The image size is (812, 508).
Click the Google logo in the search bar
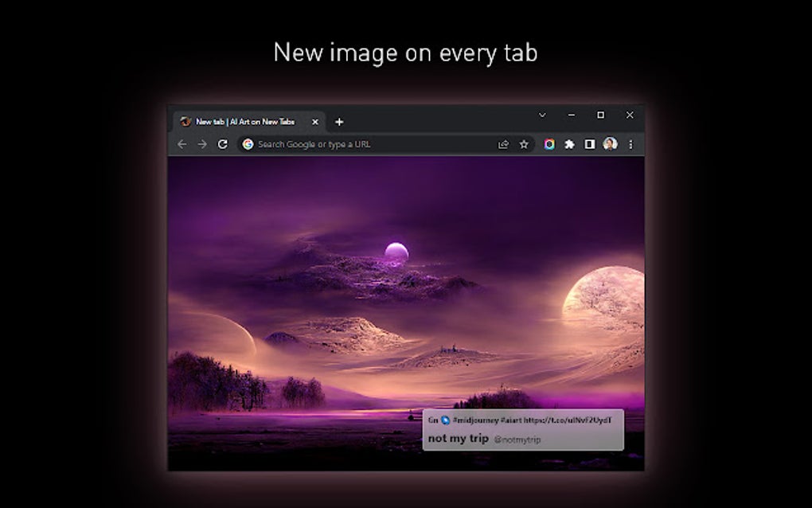(x=247, y=144)
